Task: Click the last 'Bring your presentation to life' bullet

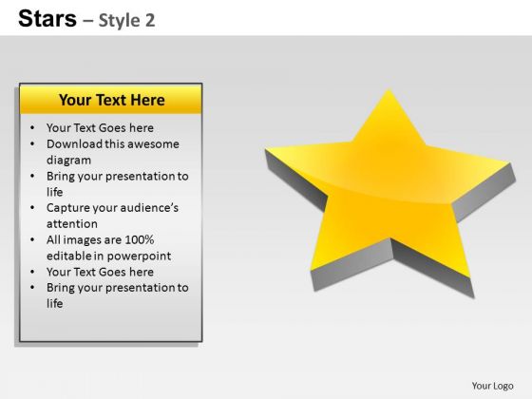Action: [x=118, y=295]
